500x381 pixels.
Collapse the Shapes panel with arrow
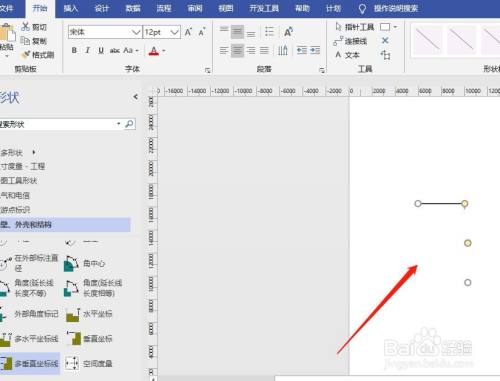(135, 97)
